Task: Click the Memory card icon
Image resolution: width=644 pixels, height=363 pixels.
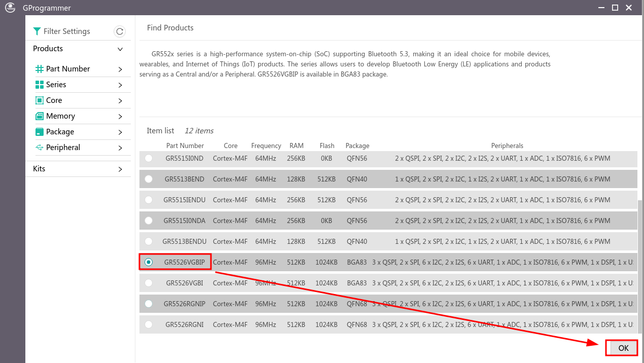Action: click(x=39, y=116)
